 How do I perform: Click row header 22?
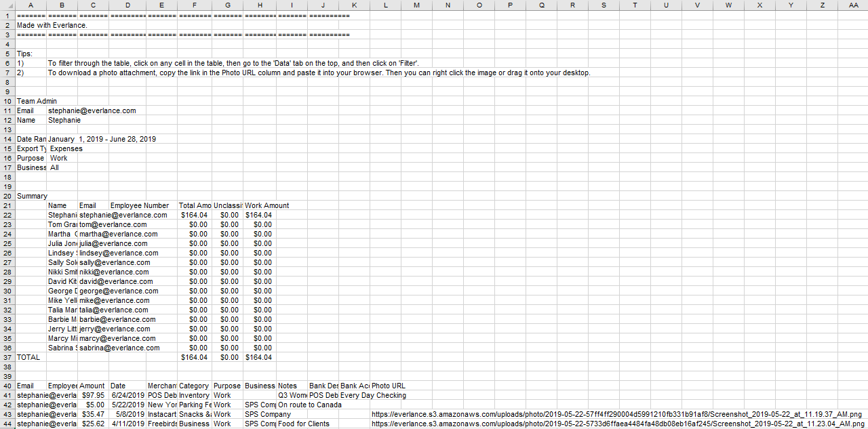[7, 215]
